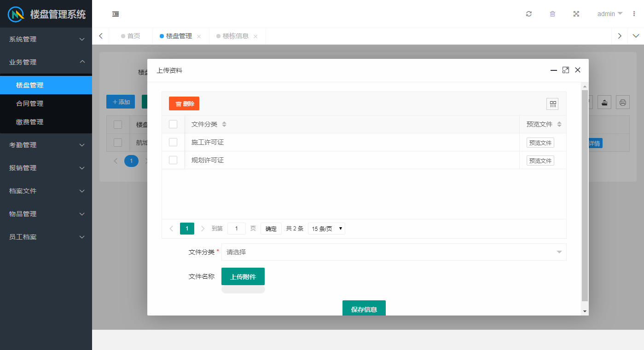644x350 pixels.
Task: Click the page number input field
Action: [x=237, y=229]
